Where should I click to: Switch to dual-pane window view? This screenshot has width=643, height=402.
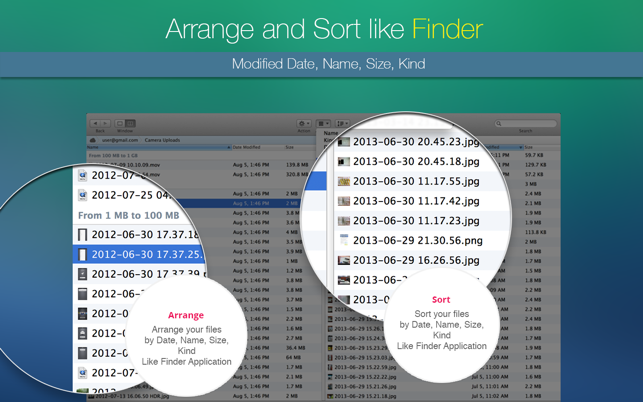click(130, 123)
